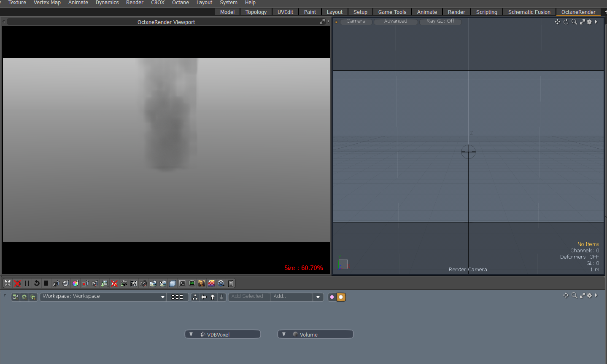Open the dropdown arrow beside Add...
This screenshot has height=364, width=607.
click(318, 297)
